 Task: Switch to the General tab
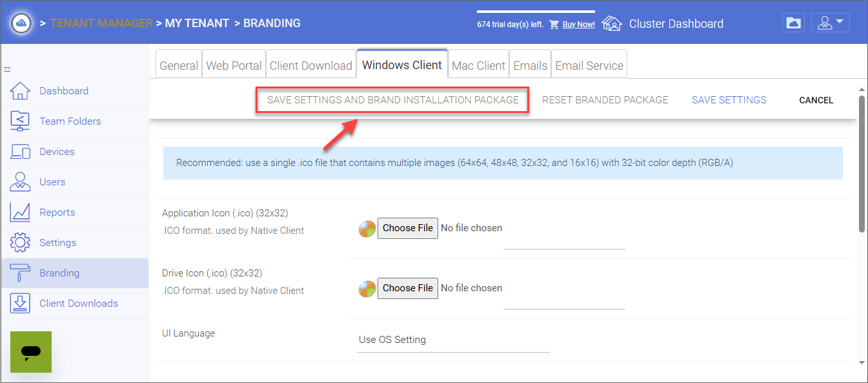pos(179,65)
